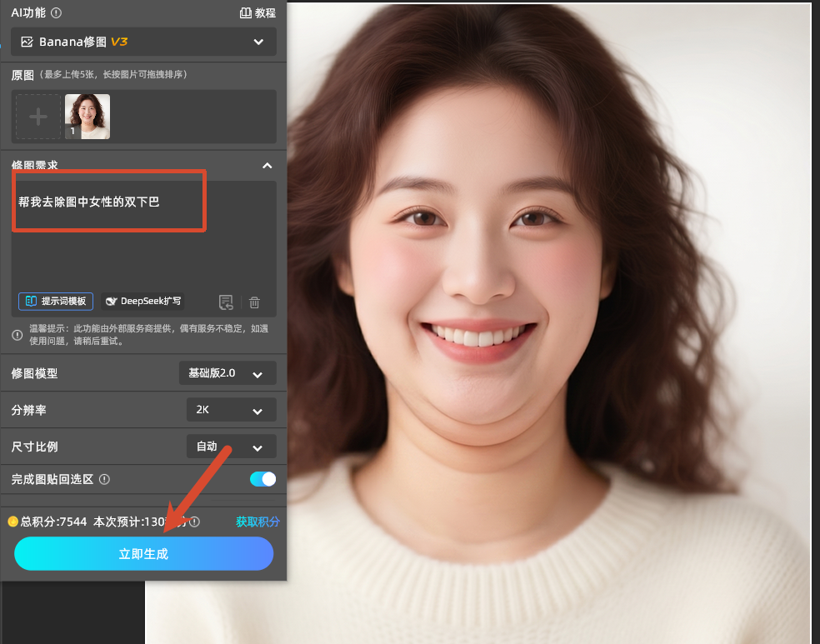Open the 修图模型 基础版2.0 dropdown

point(227,373)
